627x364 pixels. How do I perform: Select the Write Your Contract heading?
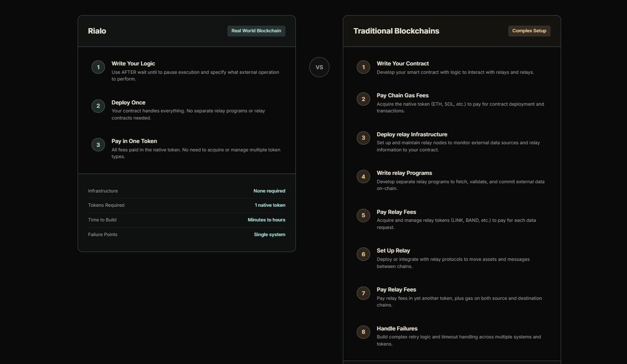pos(403,63)
